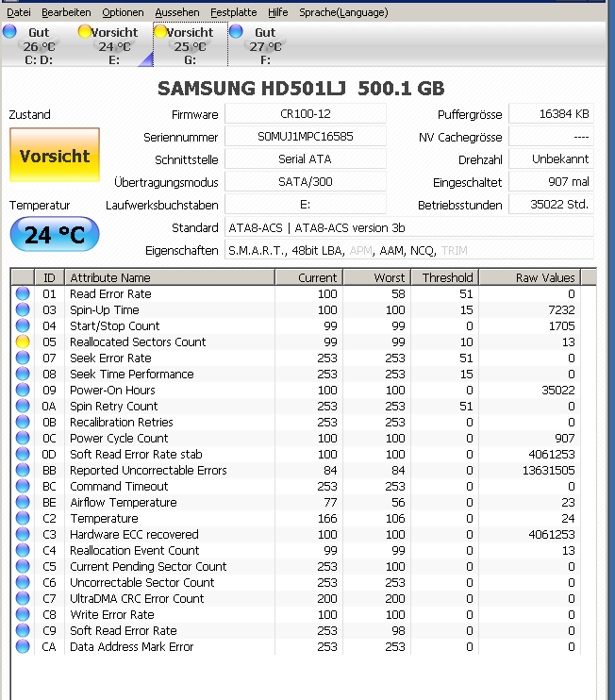Click the Spin-Up Time raw value 7232
The image size is (615, 700).
pos(561,309)
